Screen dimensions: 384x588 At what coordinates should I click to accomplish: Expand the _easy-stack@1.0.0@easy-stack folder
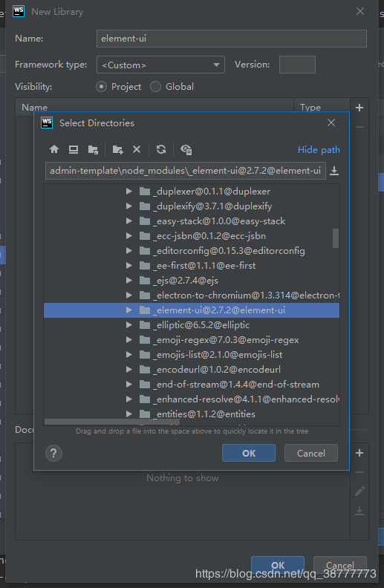pyautogui.click(x=129, y=221)
